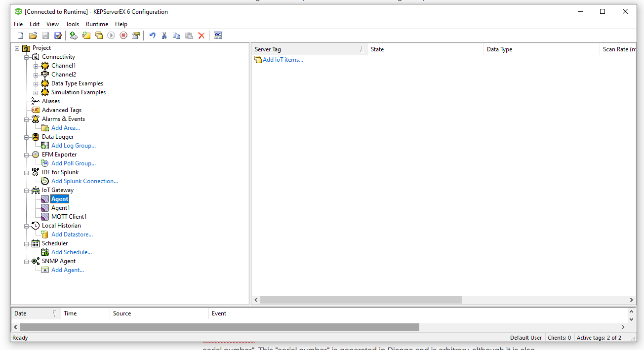Image resolution: width=644 pixels, height=350 pixels.
Task: Click the Add Datastore link
Action: tap(72, 234)
